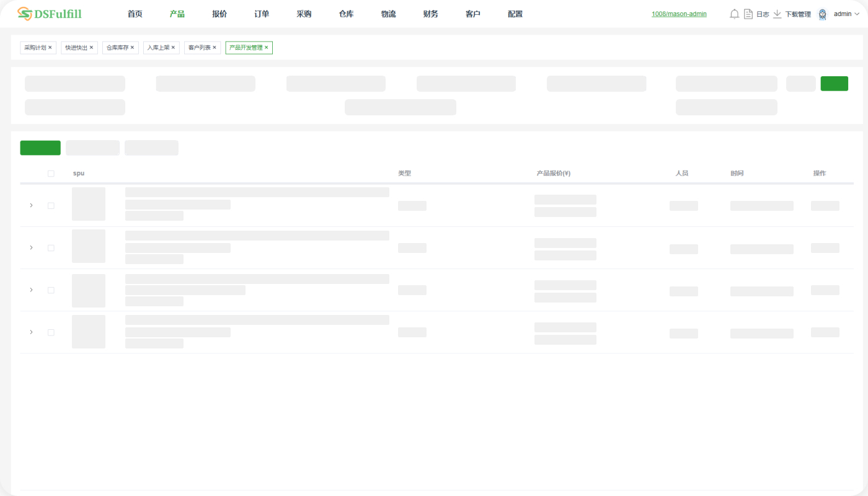
Task: Click the DSFulfill logo
Action: 50,14
